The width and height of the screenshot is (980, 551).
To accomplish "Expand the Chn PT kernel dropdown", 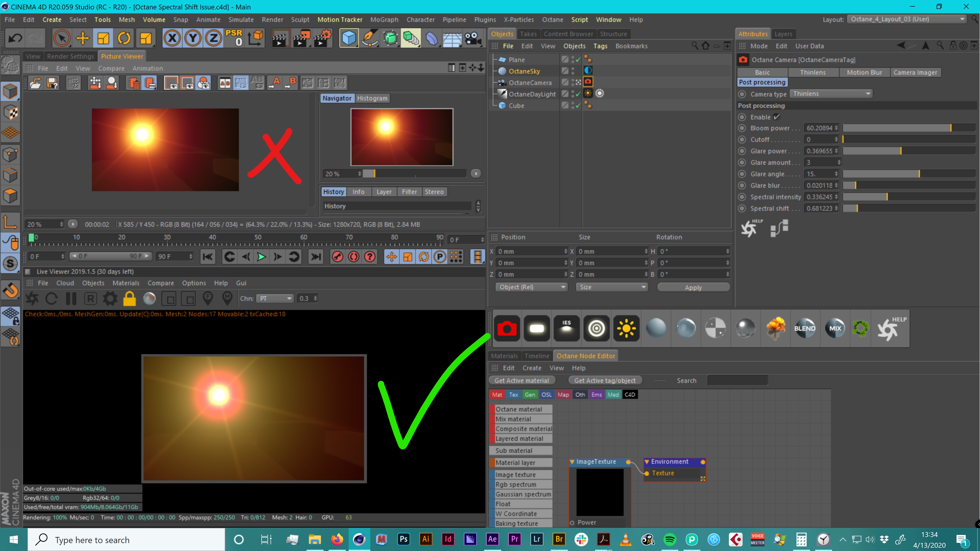I will pyautogui.click(x=275, y=298).
